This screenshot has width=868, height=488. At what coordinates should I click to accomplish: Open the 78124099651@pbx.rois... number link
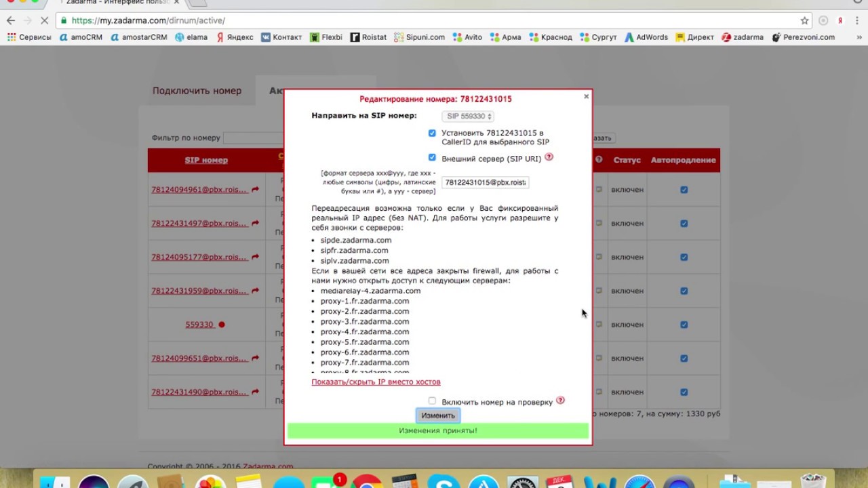click(x=199, y=359)
